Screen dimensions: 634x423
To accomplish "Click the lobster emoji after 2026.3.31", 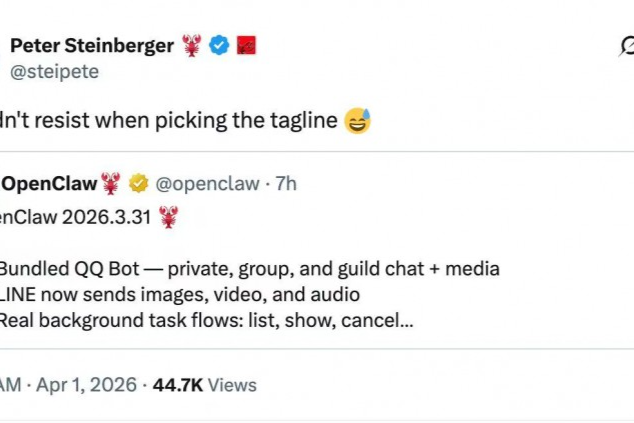I will pos(168,217).
